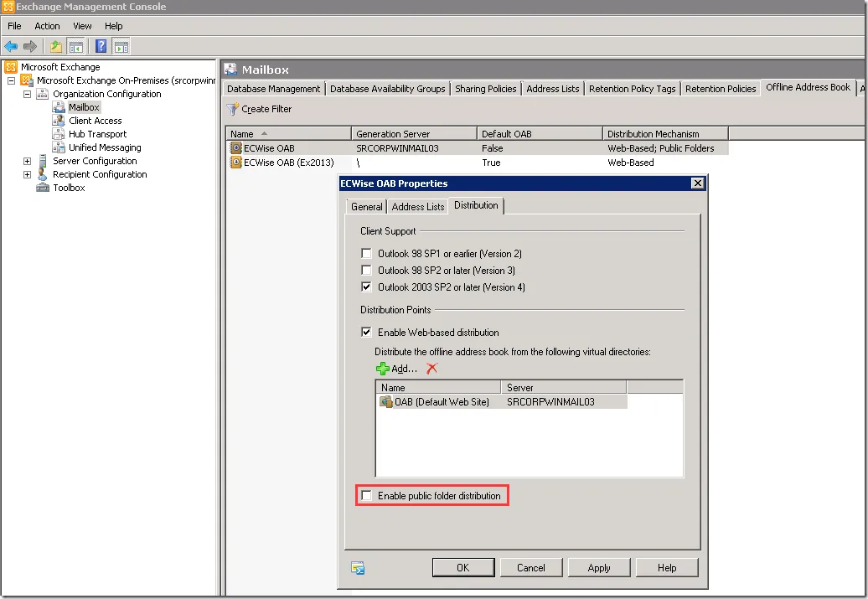Image resolution: width=868 pixels, height=599 pixels.
Task: Open the Sharing Policies tab
Action: (x=485, y=89)
